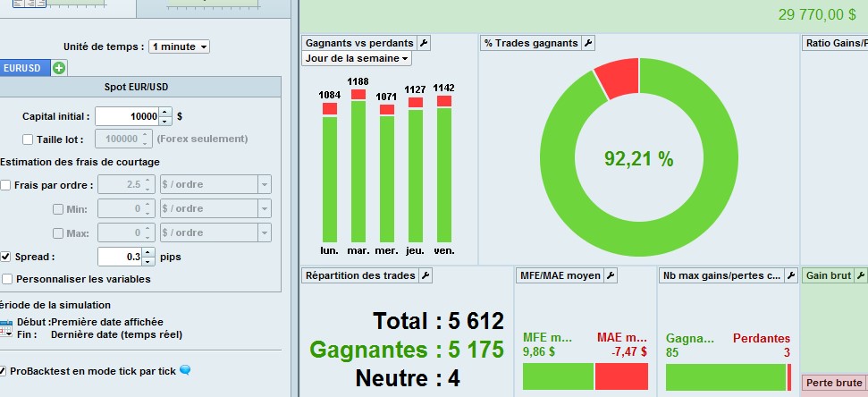Click the MAE value -7,47 $
The height and width of the screenshot is (397, 868).
tap(629, 351)
